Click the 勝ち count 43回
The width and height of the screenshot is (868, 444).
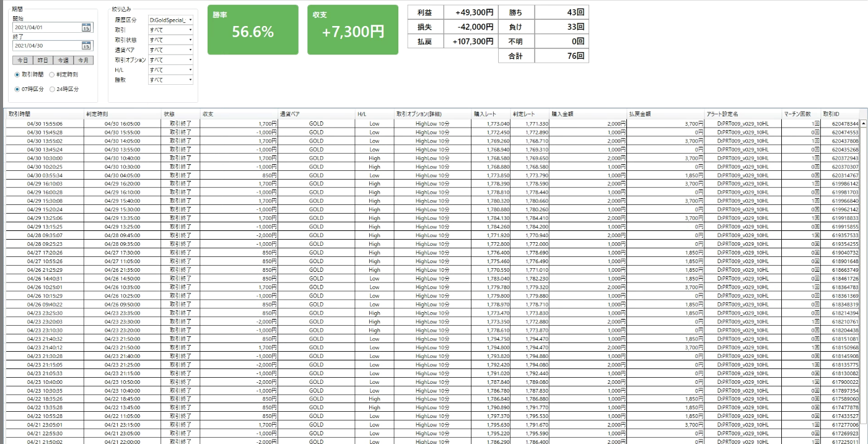[561, 12]
